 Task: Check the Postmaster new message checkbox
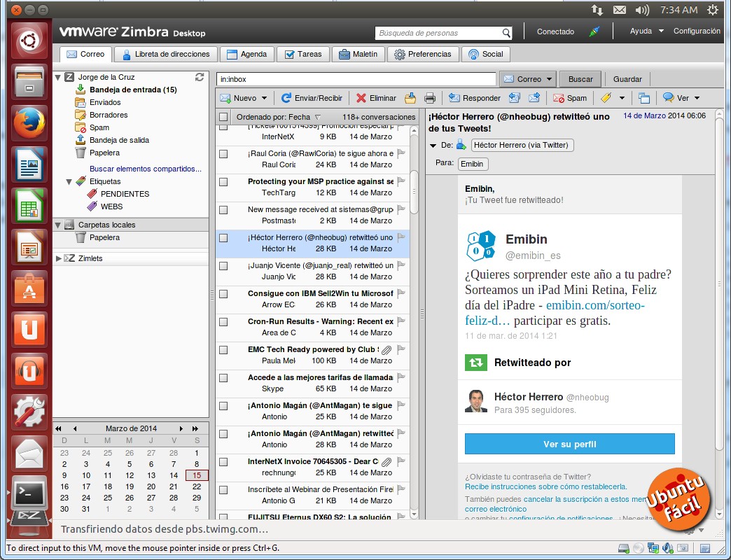(223, 210)
